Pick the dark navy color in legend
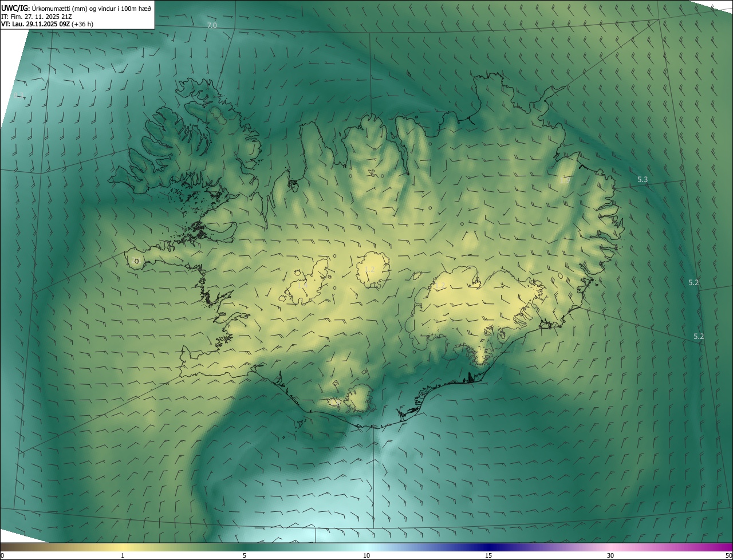This screenshot has width=733, height=560. [488, 547]
